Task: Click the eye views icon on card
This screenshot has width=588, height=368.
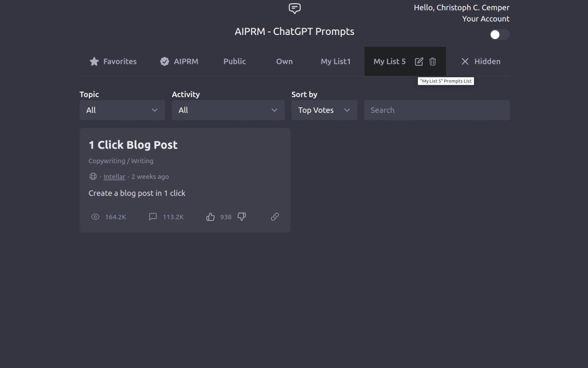Action: (95, 217)
